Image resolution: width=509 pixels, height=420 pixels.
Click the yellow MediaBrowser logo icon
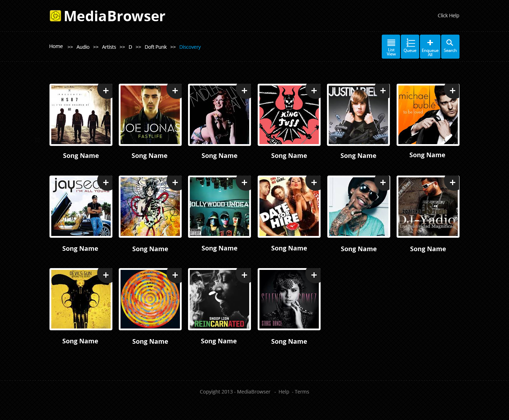click(55, 16)
